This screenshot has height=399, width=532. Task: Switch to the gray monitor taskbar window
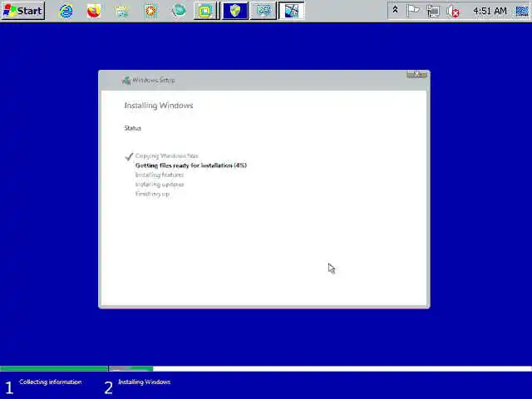click(x=263, y=11)
